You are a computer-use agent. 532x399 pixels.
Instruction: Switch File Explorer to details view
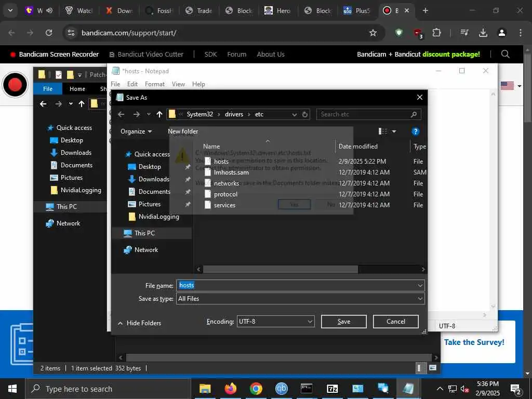click(x=420, y=368)
